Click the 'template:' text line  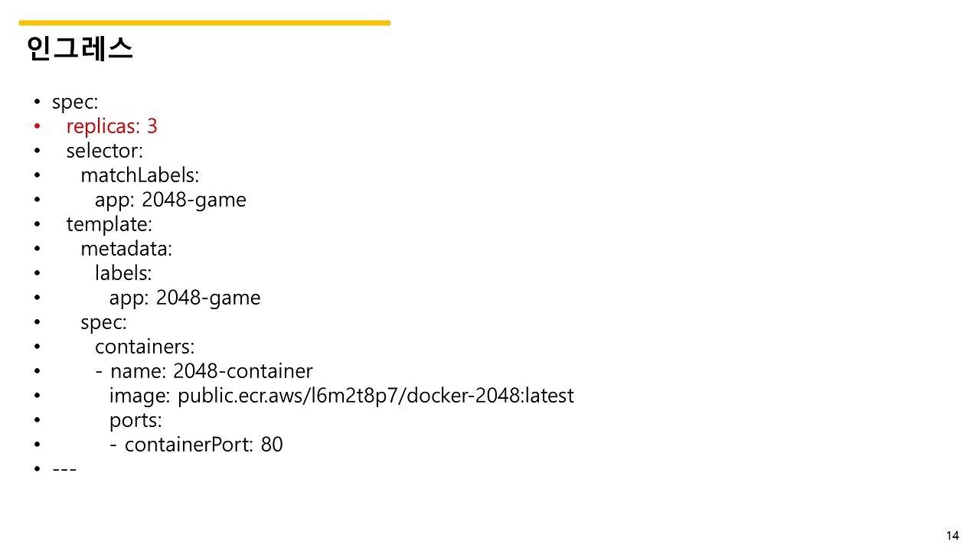point(109,224)
